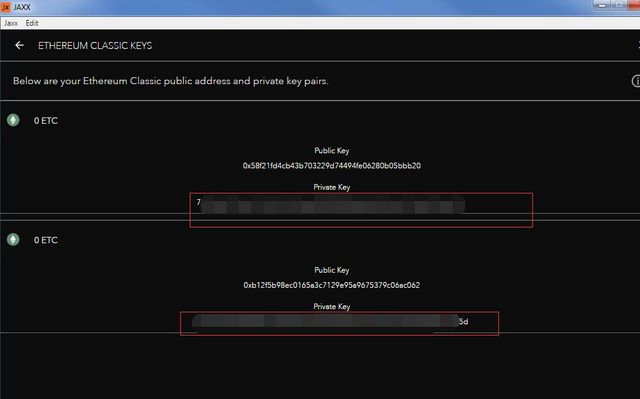Click the first Ethereum Classic coin icon
Image resolution: width=640 pixels, height=399 pixels.
tap(13, 120)
